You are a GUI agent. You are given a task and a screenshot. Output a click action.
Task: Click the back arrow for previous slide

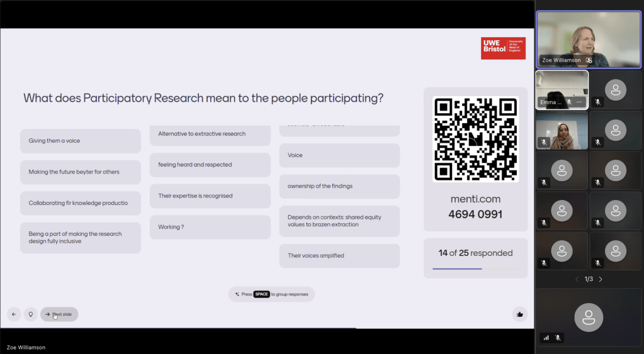(14, 314)
